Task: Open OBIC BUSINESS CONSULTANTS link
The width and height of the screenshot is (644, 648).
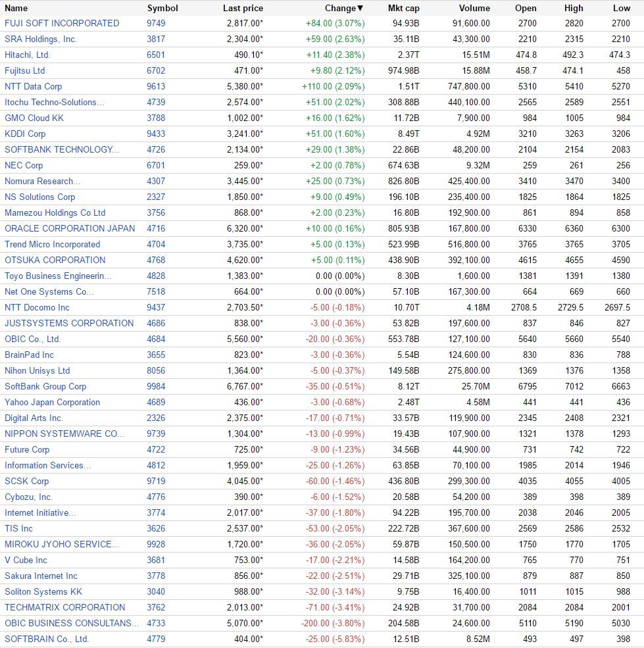Action: (72, 623)
